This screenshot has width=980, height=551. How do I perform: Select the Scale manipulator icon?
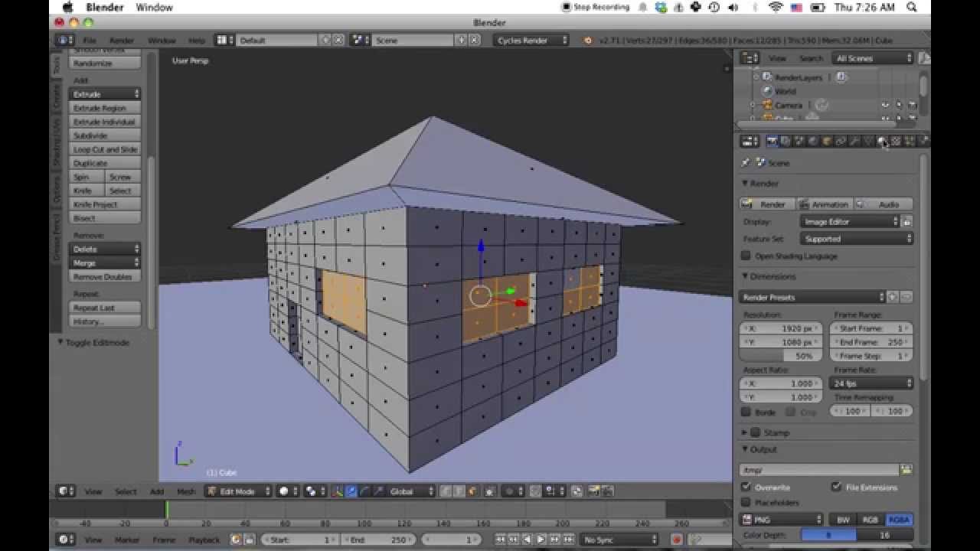click(378, 491)
